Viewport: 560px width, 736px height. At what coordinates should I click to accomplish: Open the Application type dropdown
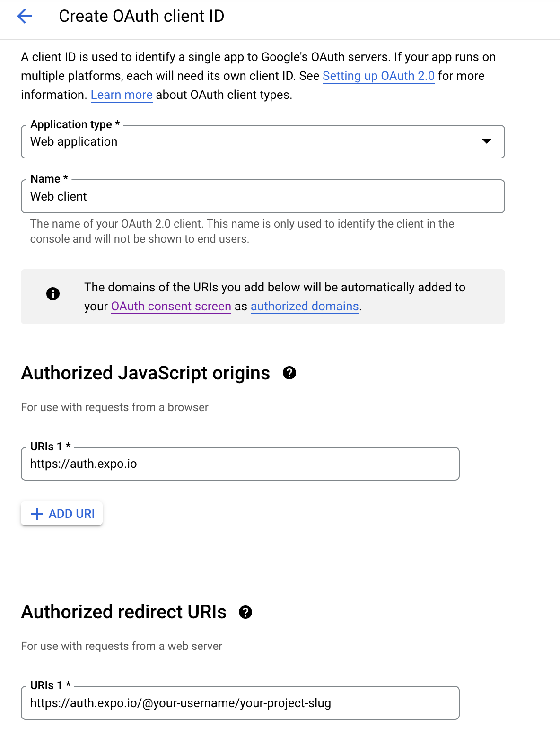(x=262, y=141)
